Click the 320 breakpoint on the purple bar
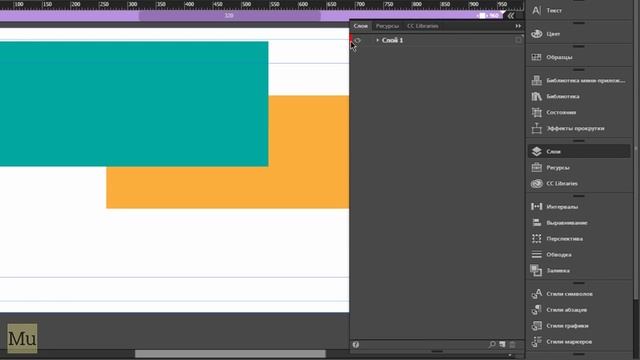640x360 pixels. [229, 16]
